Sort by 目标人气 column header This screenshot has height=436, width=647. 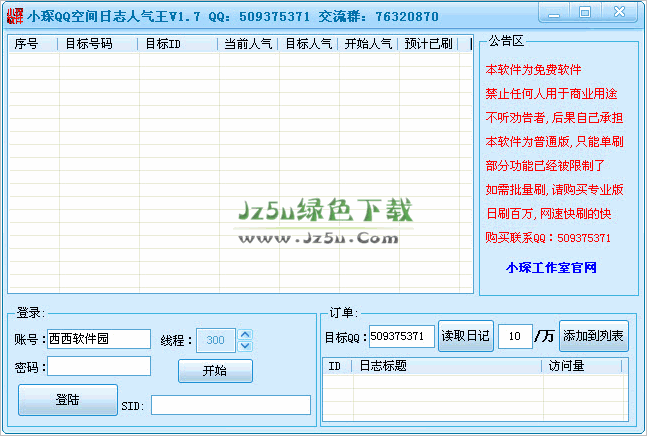tap(308, 44)
